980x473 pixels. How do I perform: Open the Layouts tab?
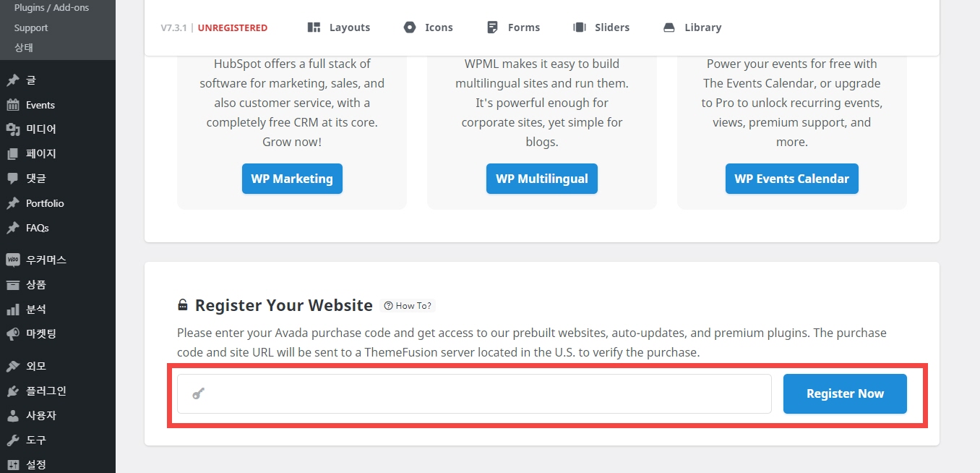click(x=338, y=27)
